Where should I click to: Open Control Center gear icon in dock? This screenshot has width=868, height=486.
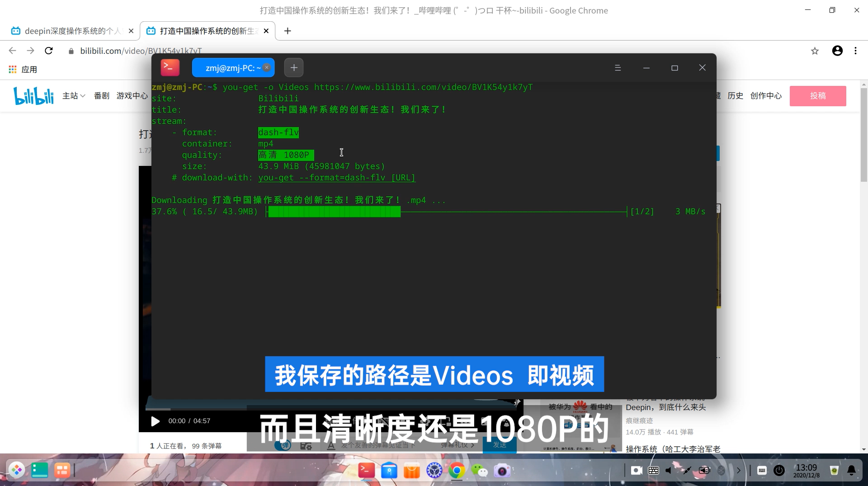pos(434,471)
